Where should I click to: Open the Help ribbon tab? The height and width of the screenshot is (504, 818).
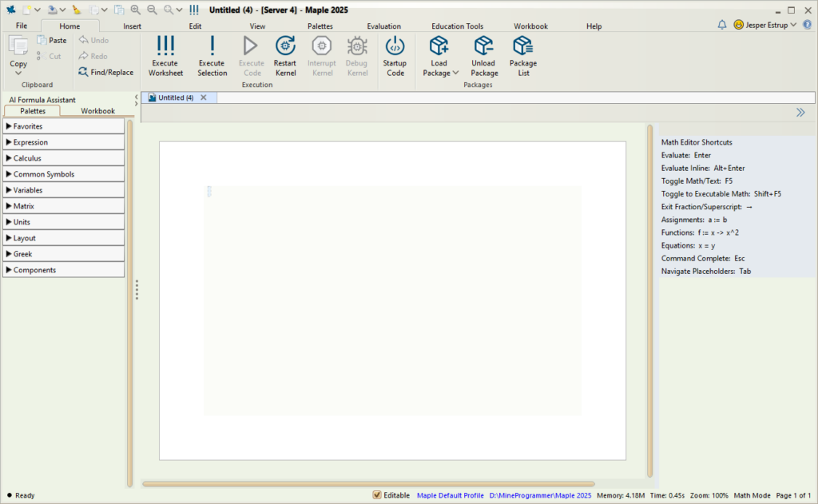(x=594, y=26)
